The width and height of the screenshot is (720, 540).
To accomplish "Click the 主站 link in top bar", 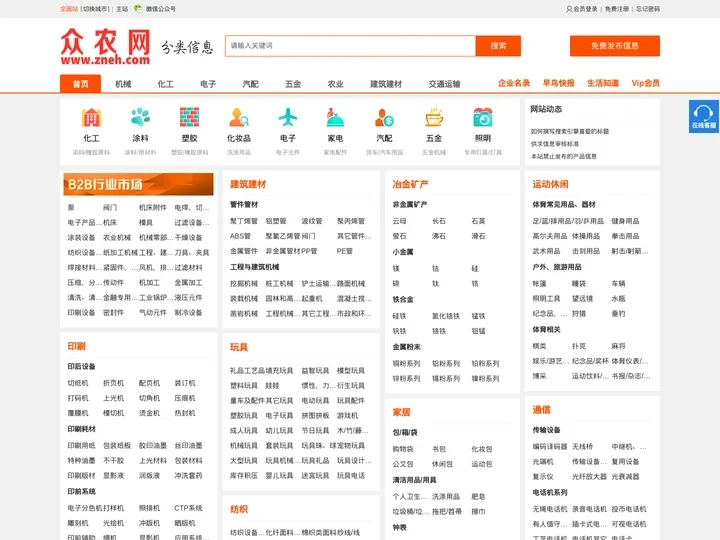I will pyautogui.click(x=122, y=9).
